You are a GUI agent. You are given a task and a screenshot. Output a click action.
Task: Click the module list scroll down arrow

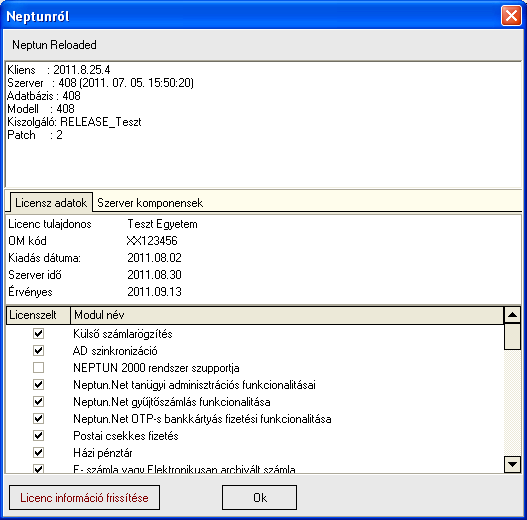512,464
